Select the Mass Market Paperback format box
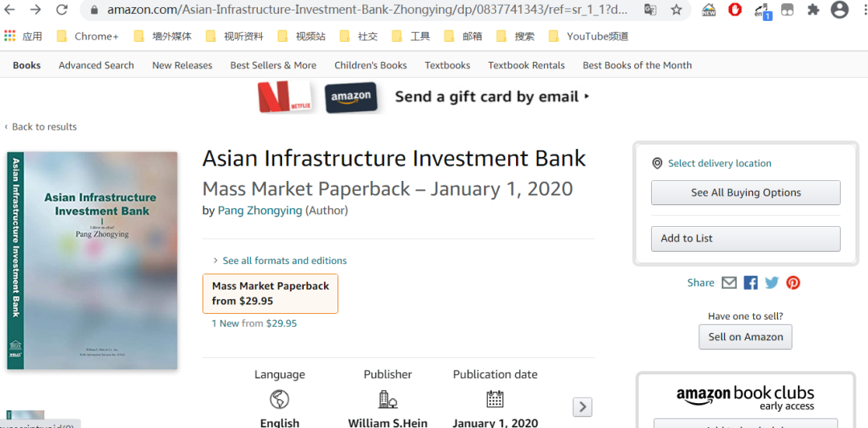 [x=270, y=294]
